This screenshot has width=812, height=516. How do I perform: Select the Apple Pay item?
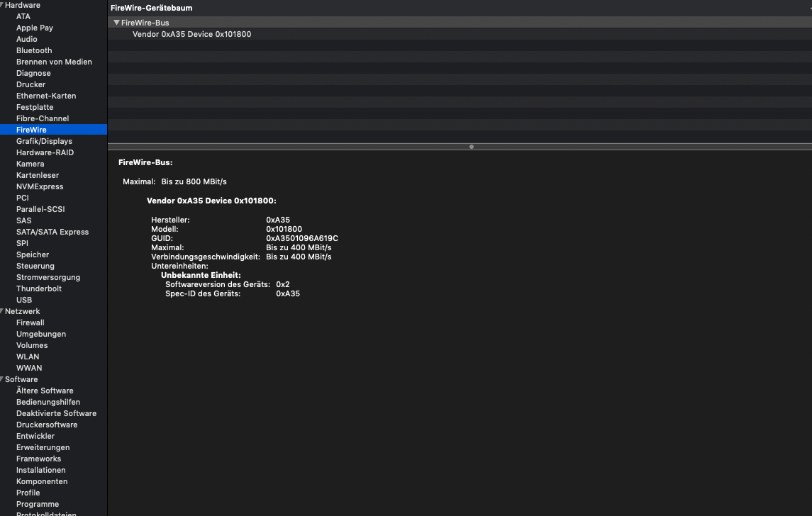(35, 28)
